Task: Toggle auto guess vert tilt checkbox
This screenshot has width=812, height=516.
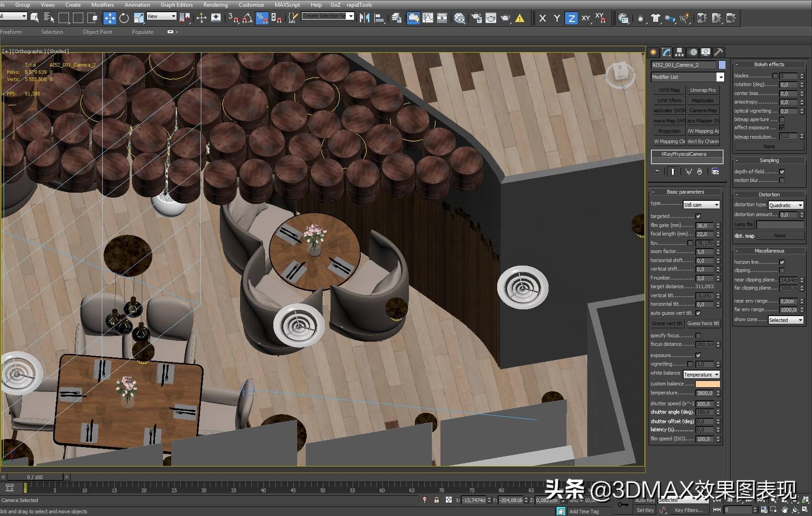Action: 698,313
